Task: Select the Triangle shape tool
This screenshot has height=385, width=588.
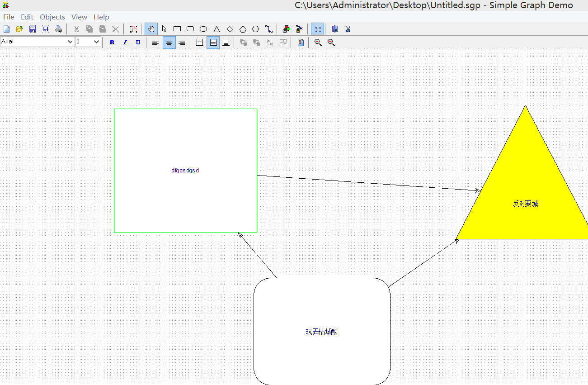Action: pos(216,29)
